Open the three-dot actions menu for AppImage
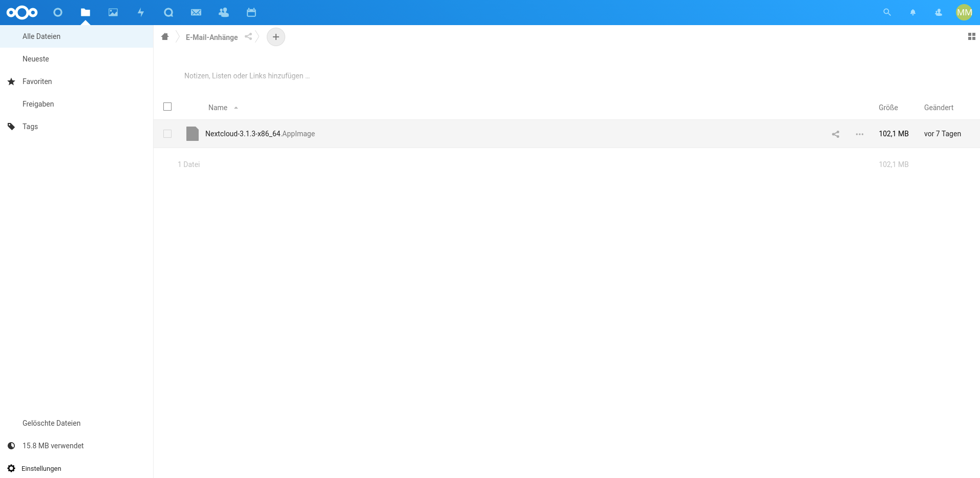 coord(860,134)
